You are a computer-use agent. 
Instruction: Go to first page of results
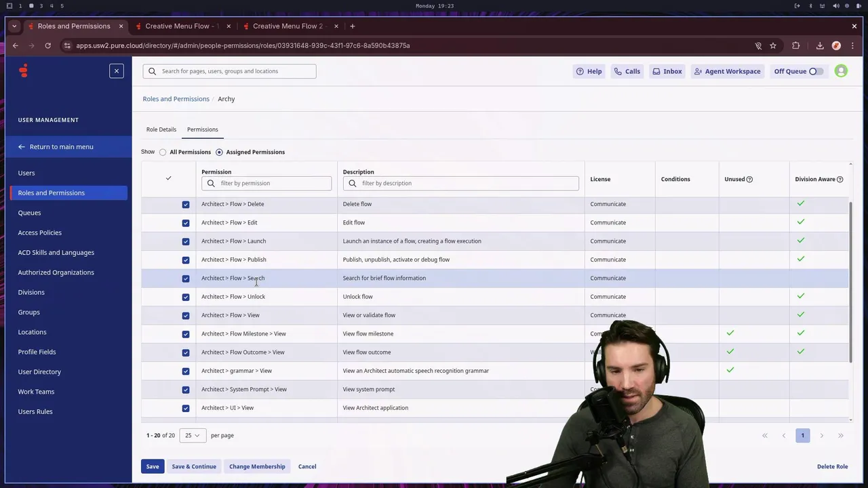764,436
